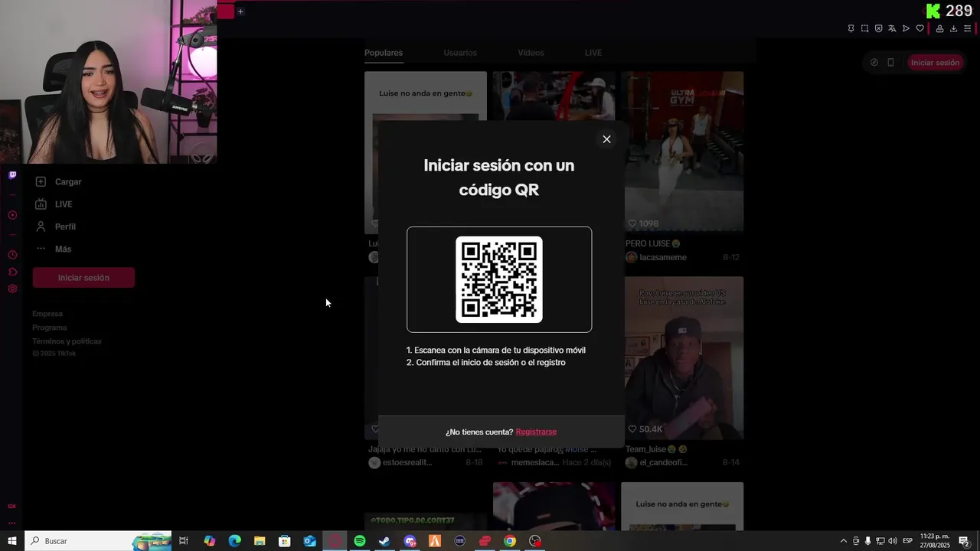Click the sidebar history clock icon
The width and height of the screenshot is (980, 551).
tap(12, 255)
